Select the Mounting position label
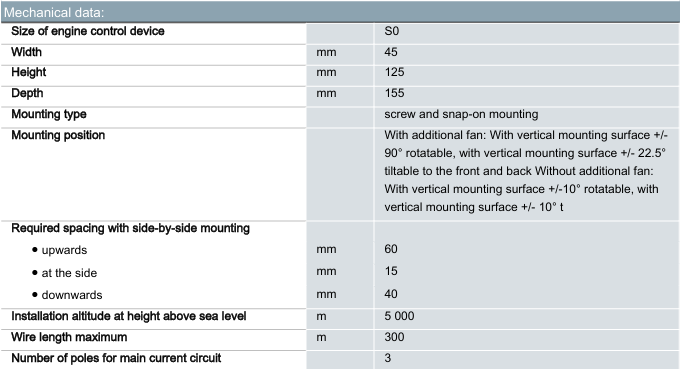The height and width of the screenshot is (369, 681). tap(58, 135)
